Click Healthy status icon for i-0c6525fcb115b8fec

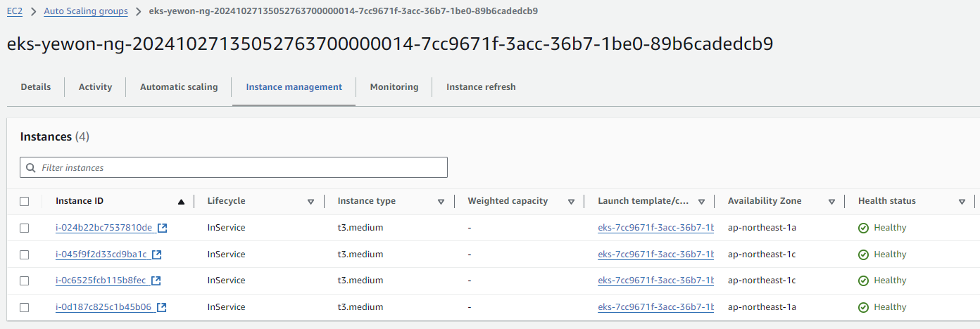coord(863,280)
